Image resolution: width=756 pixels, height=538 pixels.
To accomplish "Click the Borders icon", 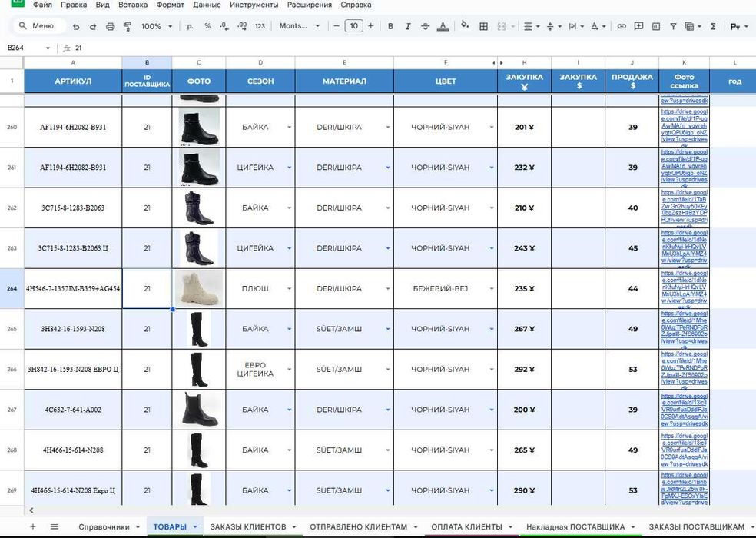I will (x=483, y=27).
